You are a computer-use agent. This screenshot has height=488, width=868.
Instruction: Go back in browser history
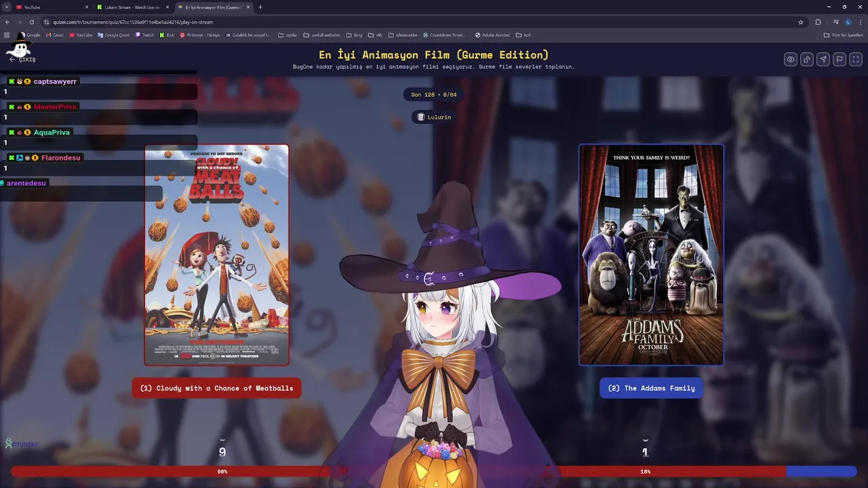7,22
